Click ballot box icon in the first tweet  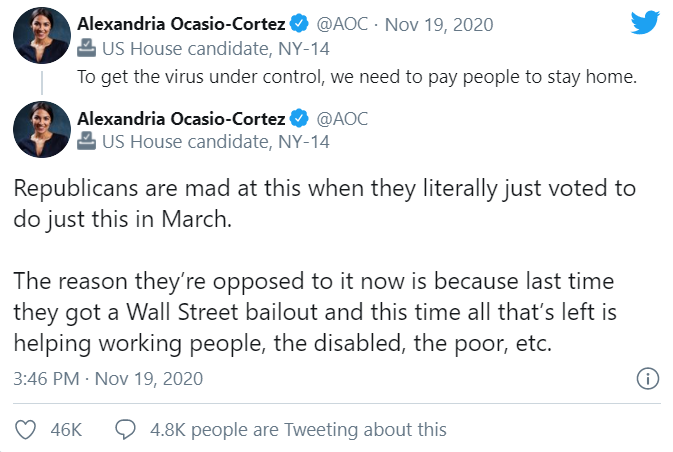pyautogui.click(x=86, y=48)
